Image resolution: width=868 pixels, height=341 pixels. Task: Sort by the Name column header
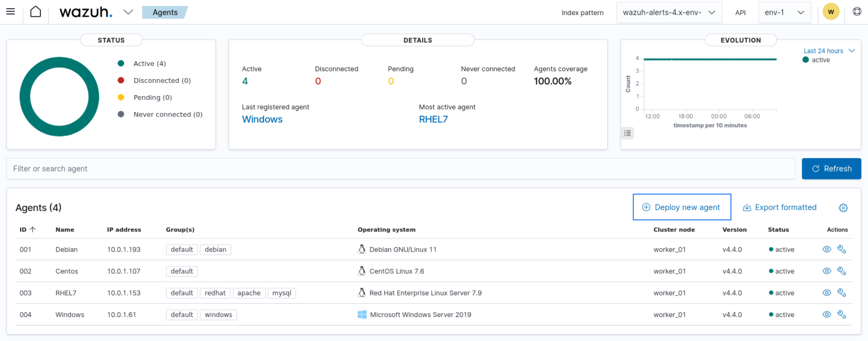pyautogui.click(x=65, y=229)
